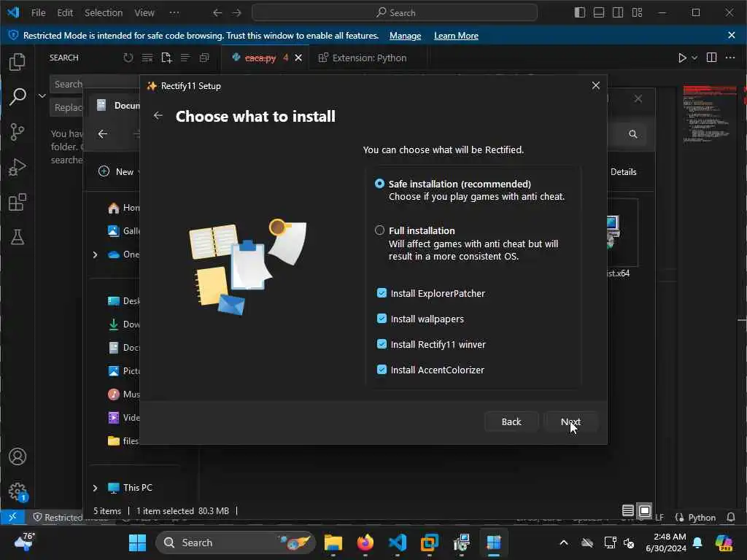
Task: Click Manage link in Restricted Mode banner
Action: tap(405, 36)
